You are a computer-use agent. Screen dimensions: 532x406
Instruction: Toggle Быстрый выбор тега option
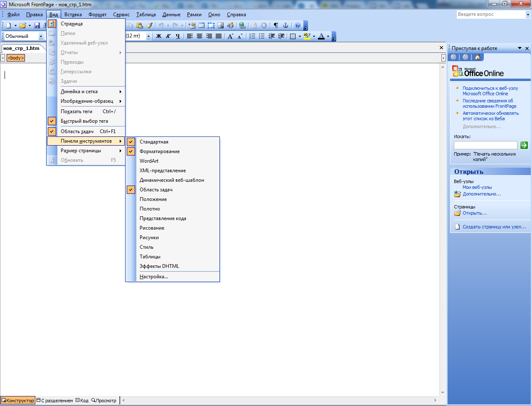click(86, 121)
